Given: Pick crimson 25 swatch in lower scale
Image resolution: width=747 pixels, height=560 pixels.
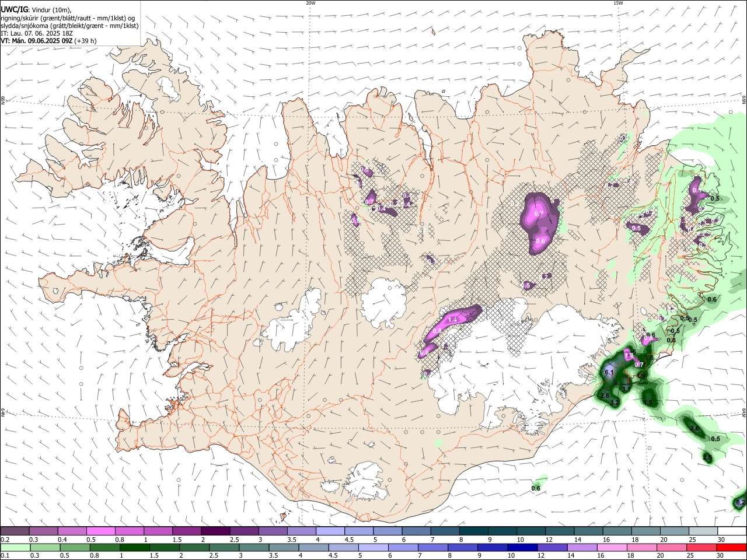Looking at the screenshot, I should pyautogui.click(x=702, y=547).
